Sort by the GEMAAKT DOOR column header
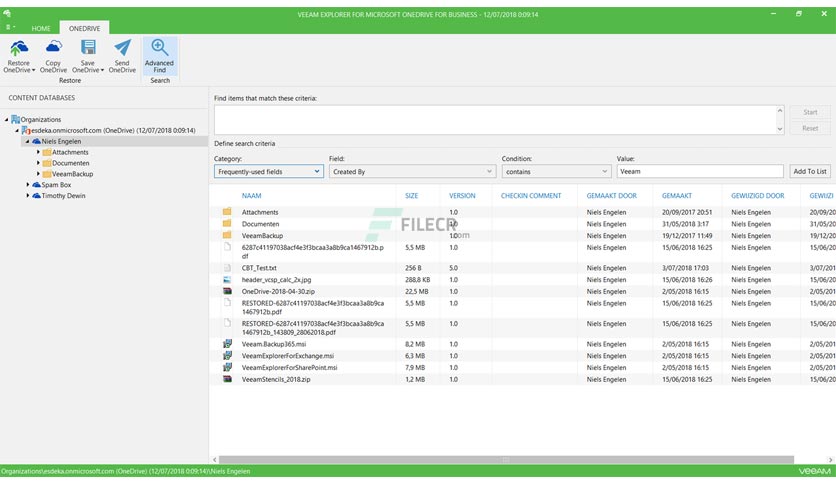The height and width of the screenshot is (484, 836). (x=612, y=196)
